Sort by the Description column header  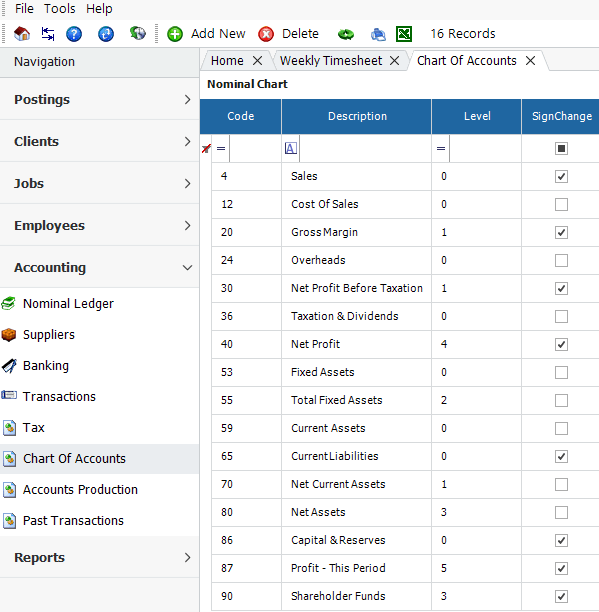coord(357,116)
